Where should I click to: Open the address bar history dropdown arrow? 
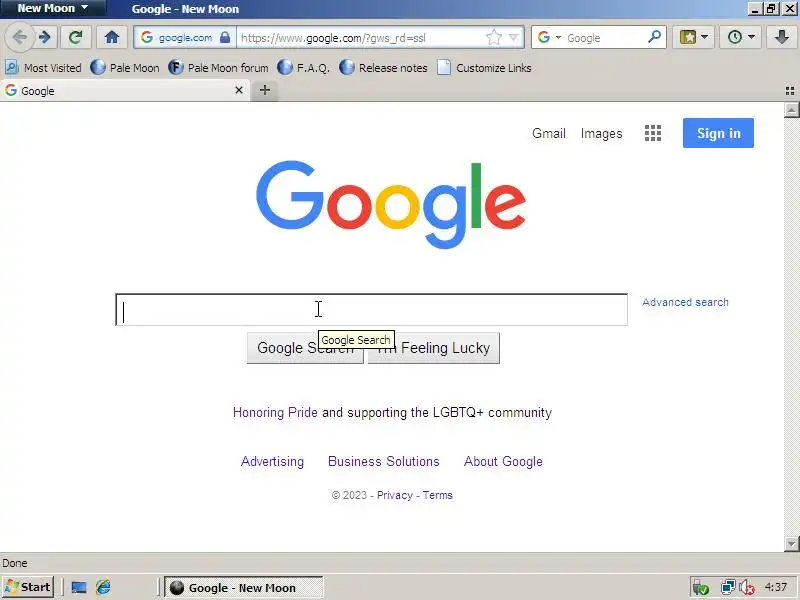tap(514, 37)
